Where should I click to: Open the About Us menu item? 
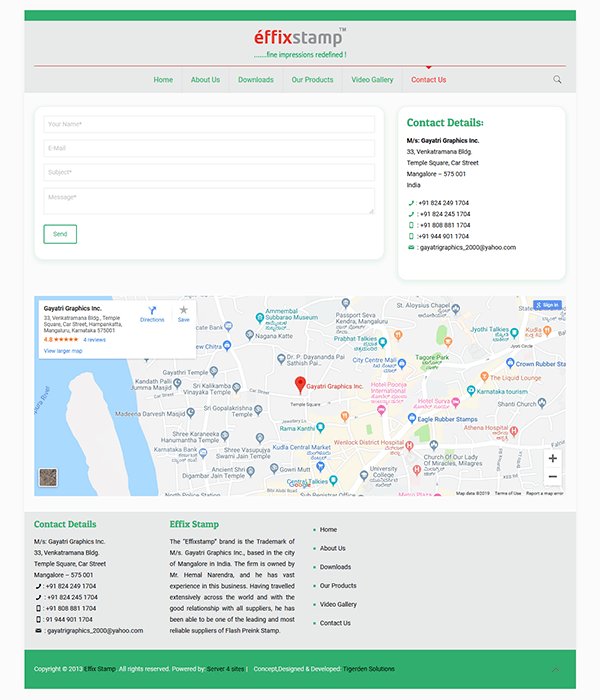205,80
